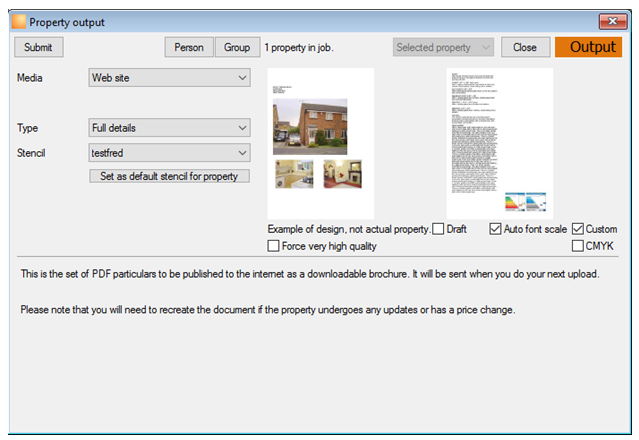The image size is (639, 440).
Task: Click the Stencil label
Action: tap(31, 153)
